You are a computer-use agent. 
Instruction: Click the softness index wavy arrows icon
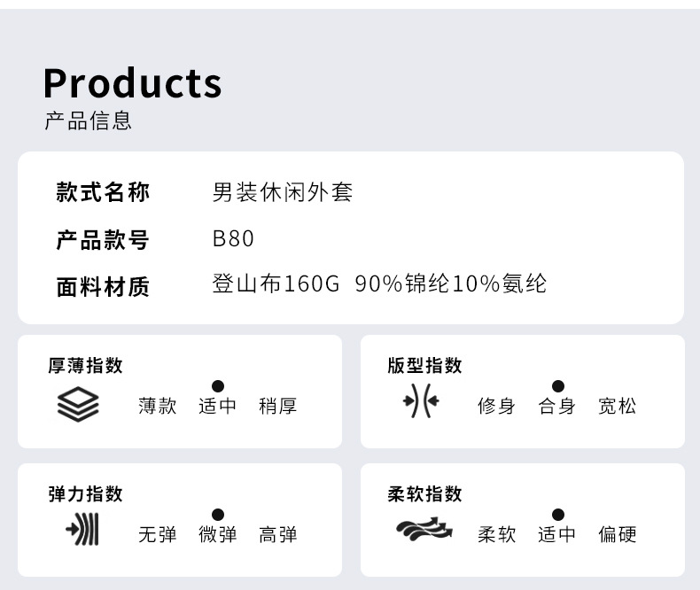click(424, 530)
